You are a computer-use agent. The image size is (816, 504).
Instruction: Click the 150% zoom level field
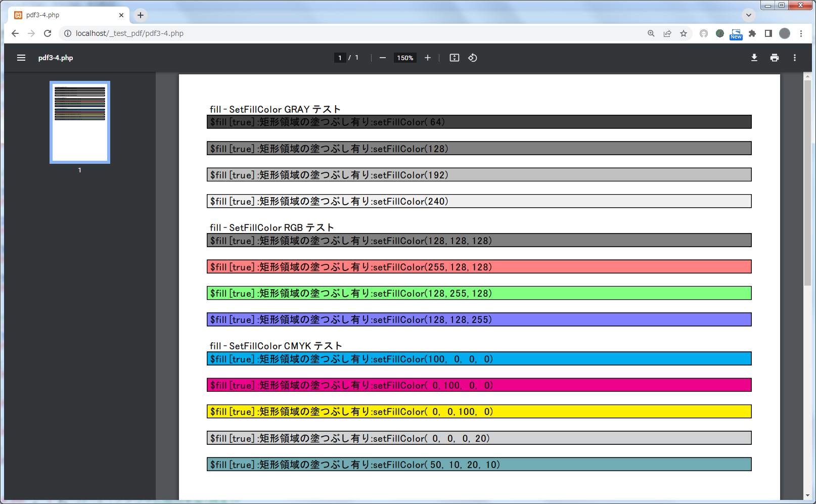405,58
